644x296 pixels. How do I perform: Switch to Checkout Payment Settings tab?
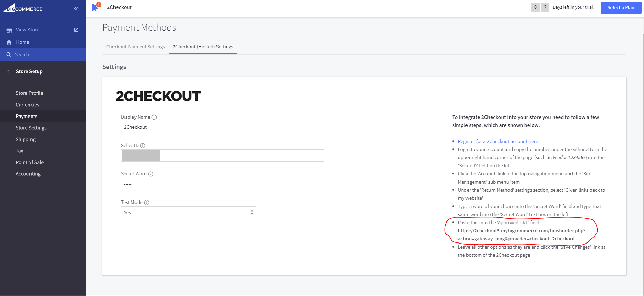click(x=136, y=47)
